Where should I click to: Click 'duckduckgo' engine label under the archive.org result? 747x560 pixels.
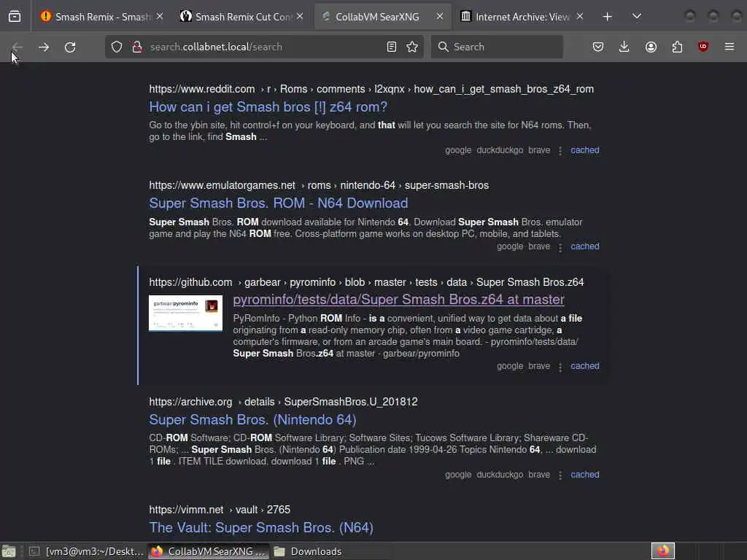tap(500, 474)
